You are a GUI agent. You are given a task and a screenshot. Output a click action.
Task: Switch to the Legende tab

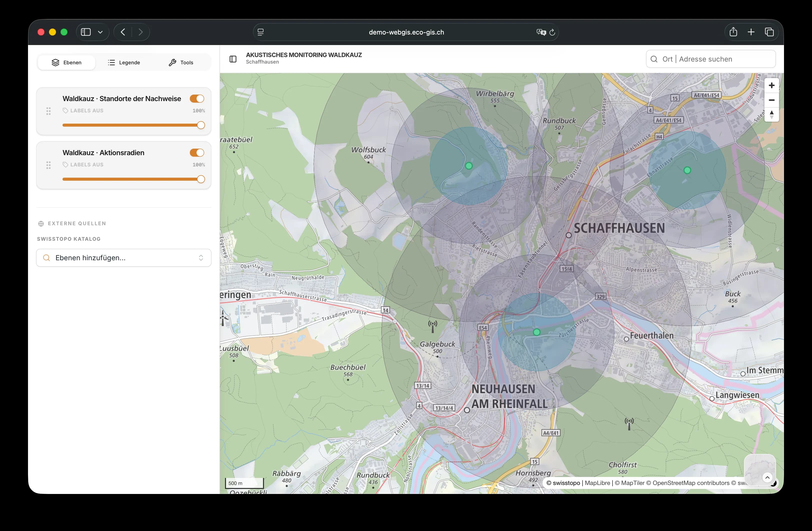click(124, 62)
